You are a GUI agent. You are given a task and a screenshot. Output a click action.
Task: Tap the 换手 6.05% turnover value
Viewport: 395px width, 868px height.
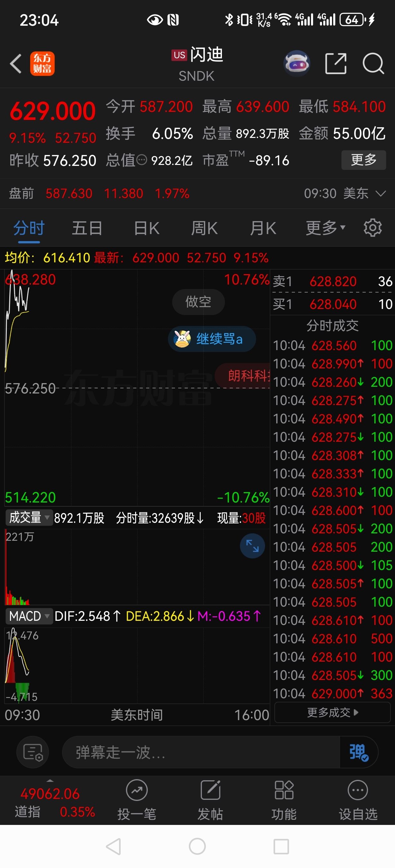pos(149,133)
